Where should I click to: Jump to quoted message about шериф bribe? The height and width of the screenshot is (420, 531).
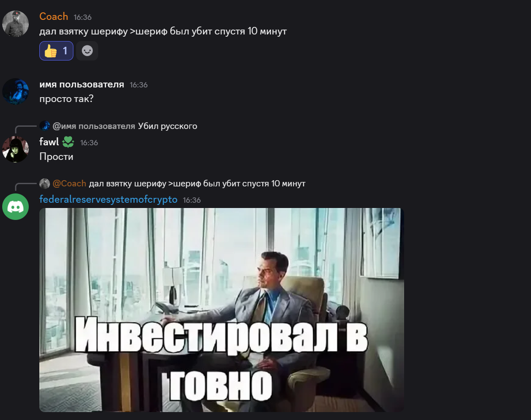tap(197, 184)
